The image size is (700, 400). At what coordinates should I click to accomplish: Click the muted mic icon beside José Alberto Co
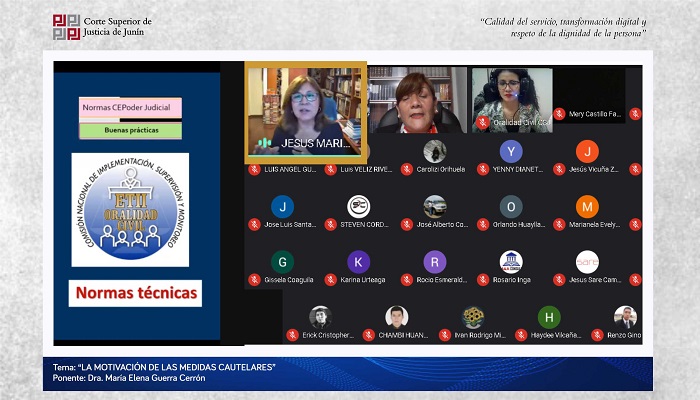tap(407, 225)
